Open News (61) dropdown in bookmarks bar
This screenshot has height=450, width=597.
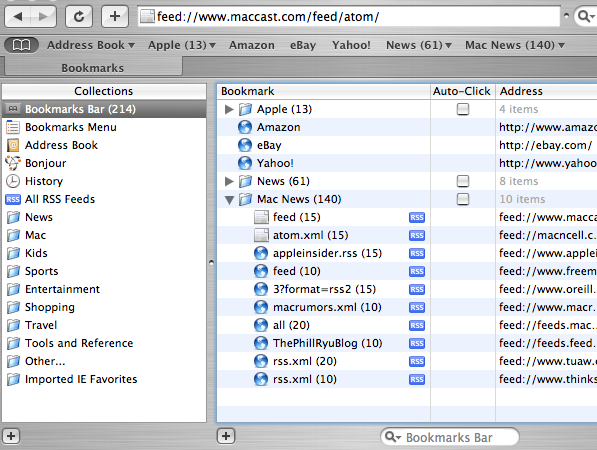(x=419, y=45)
